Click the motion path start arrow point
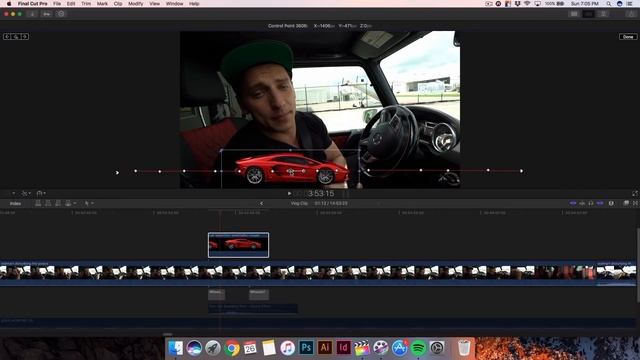 click(117, 173)
